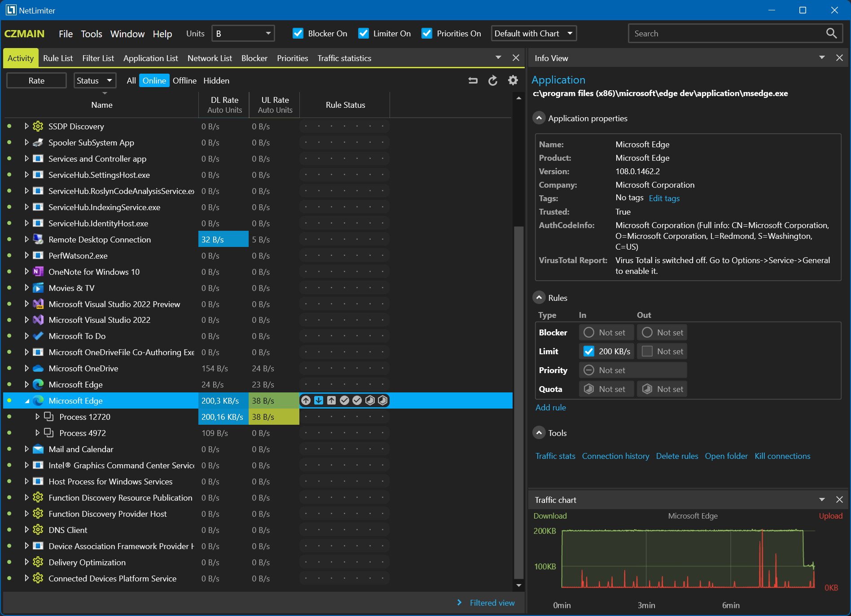
Task: Click the download limit arrow icon on Edge row
Action: [318, 400]
